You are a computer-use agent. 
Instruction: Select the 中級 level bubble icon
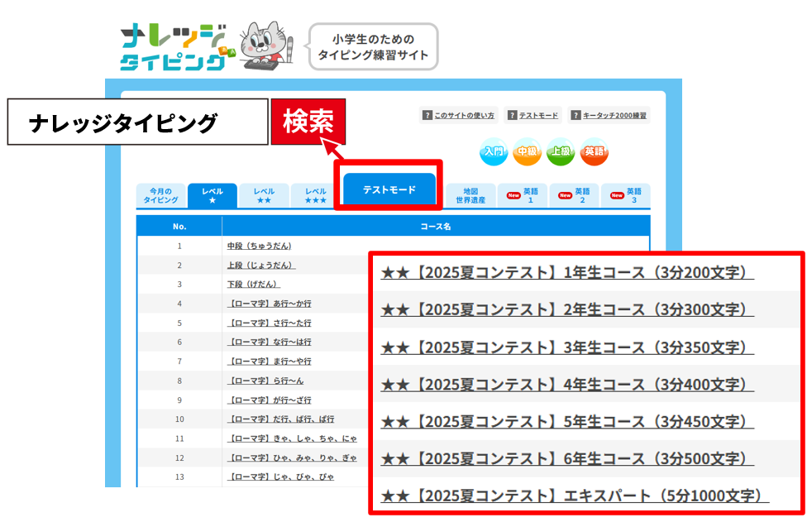528,152
